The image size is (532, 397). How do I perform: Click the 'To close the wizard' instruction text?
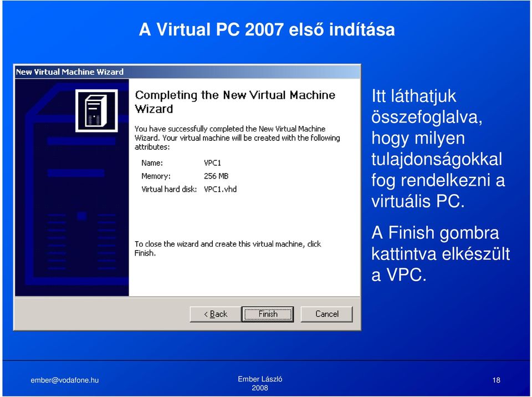(228, 248)
